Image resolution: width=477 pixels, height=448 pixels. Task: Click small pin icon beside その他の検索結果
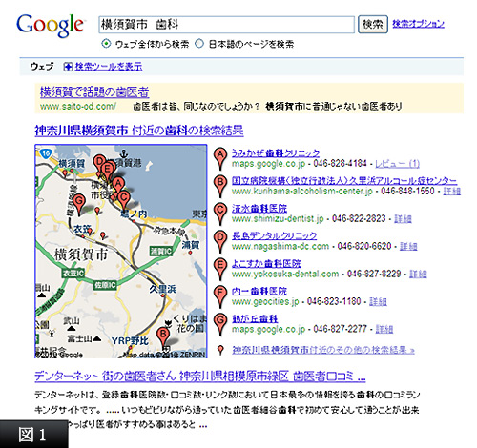(x=220, y=350)
